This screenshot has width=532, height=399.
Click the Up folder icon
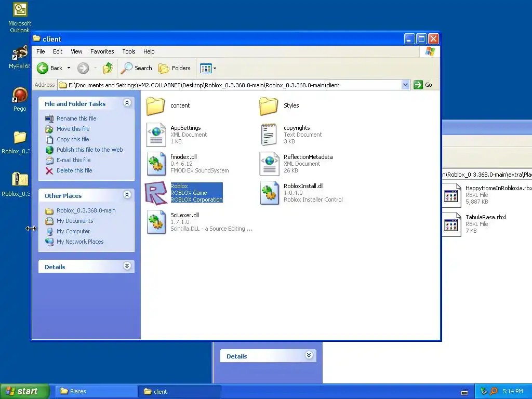(x=108, y=68)
